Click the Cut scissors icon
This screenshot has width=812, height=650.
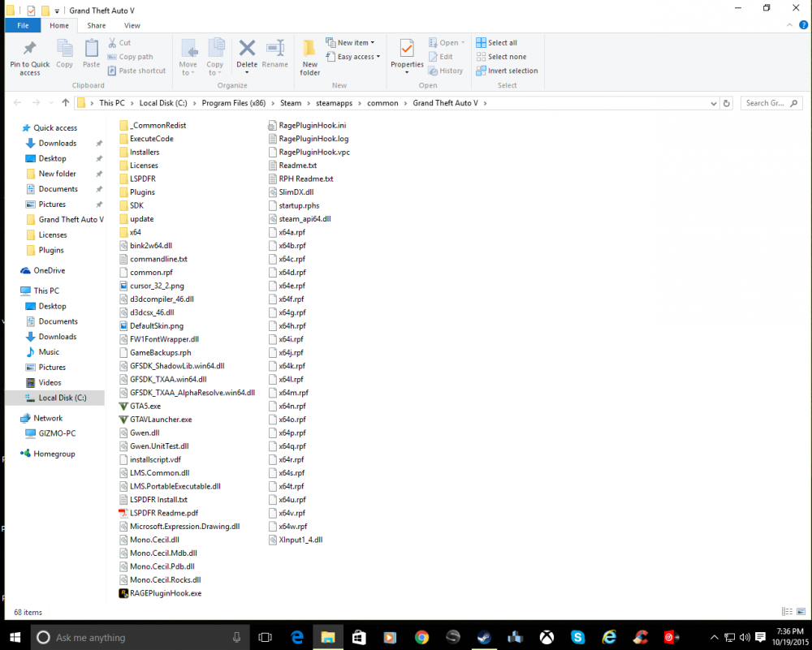click(112, 42)
